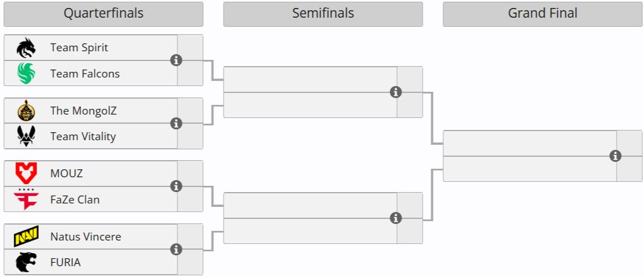The image size is (644, 277).
Task: Open the Team Spirit link
Action: (79, 48)
